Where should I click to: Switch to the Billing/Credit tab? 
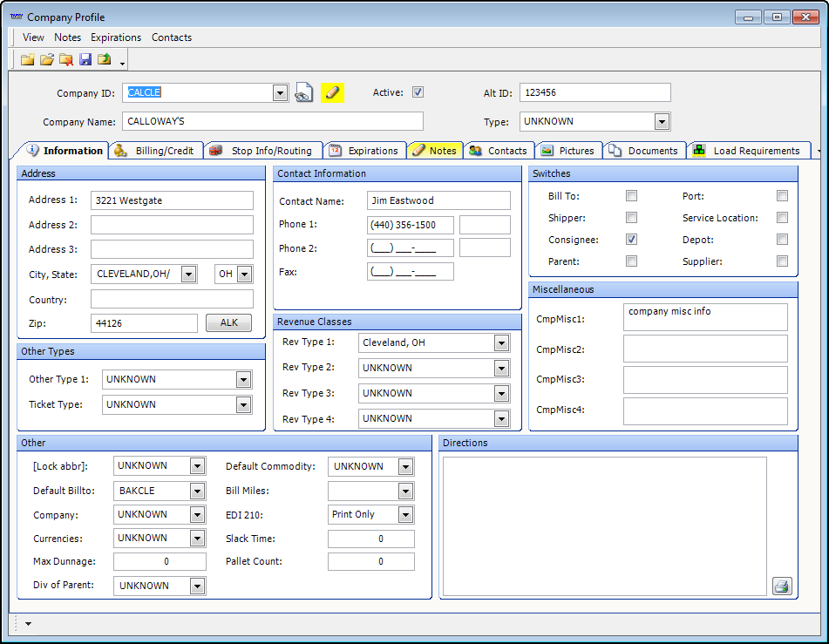pyautogui.click(x=155, y=151)
